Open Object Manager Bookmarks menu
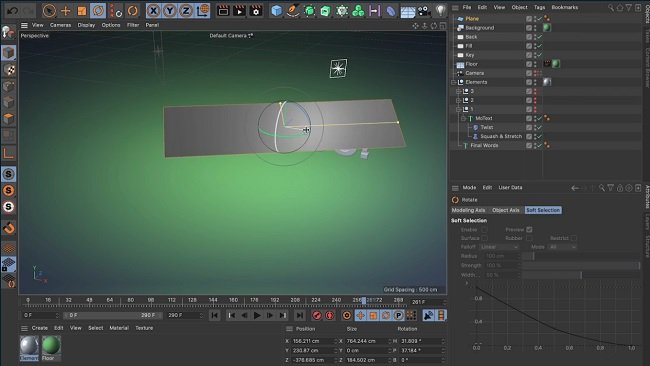Screen dimensions: 650x366 pos(565,7)
